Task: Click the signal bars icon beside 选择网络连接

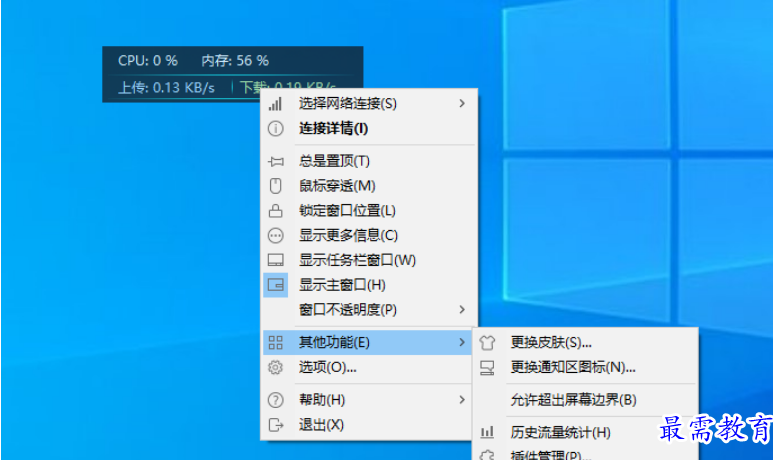Action: (x=275, y=104)
